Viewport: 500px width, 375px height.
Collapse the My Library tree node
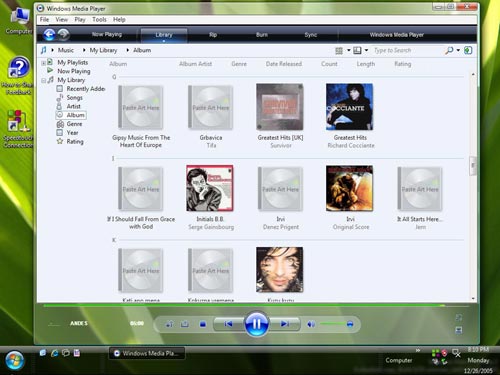pos(43,80)
